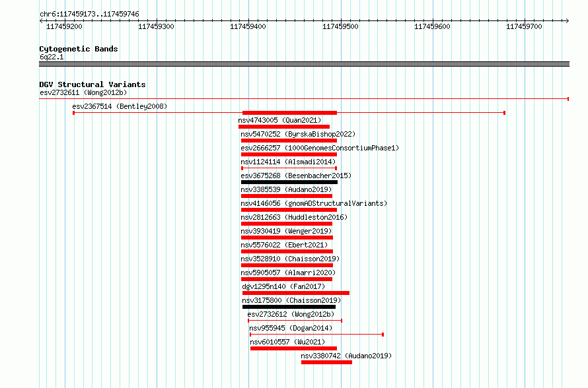Click the red bar under nsv5576022
Viewport: 588px width, 388px height.
[x=287, y=251]
